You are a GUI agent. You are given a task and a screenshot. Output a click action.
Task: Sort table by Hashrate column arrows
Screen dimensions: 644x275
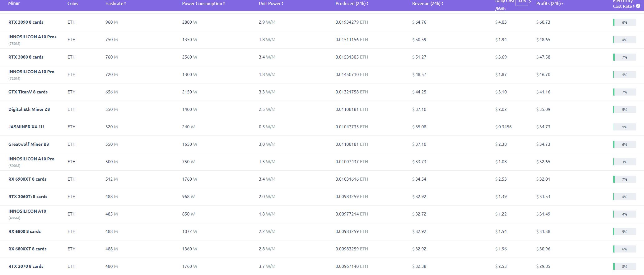125,4
